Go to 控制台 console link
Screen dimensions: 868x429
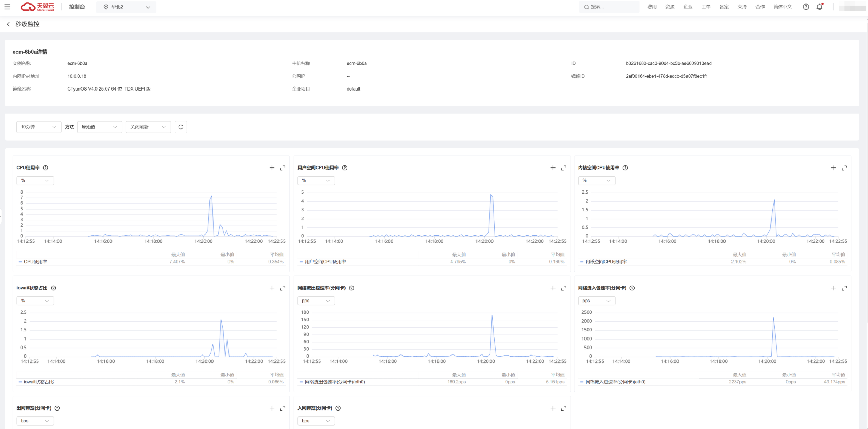(x=77, y=7)
